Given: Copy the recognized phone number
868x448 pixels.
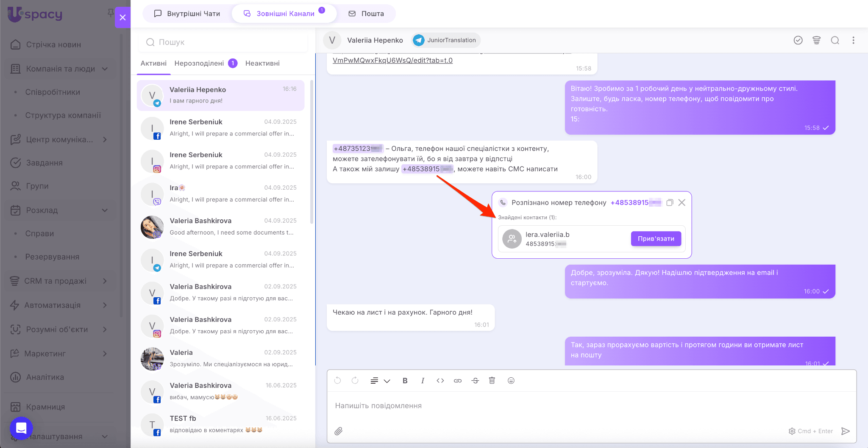Looking at the screenshot, I should click(670, 202).
